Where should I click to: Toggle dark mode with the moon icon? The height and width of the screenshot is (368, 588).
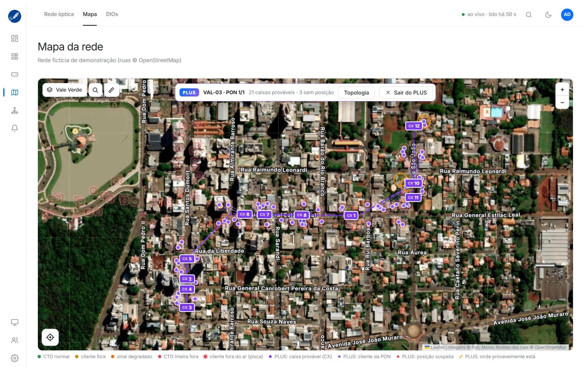548,15
